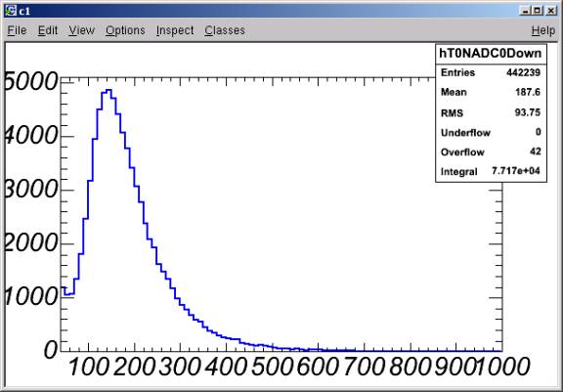Open the View menu
563x392 pixels.
coord(81,30)
